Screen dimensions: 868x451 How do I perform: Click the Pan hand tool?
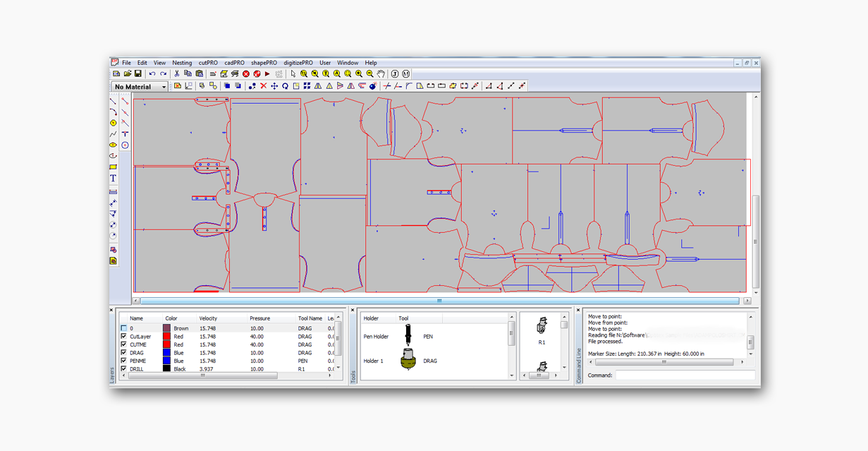click(381, 74)
